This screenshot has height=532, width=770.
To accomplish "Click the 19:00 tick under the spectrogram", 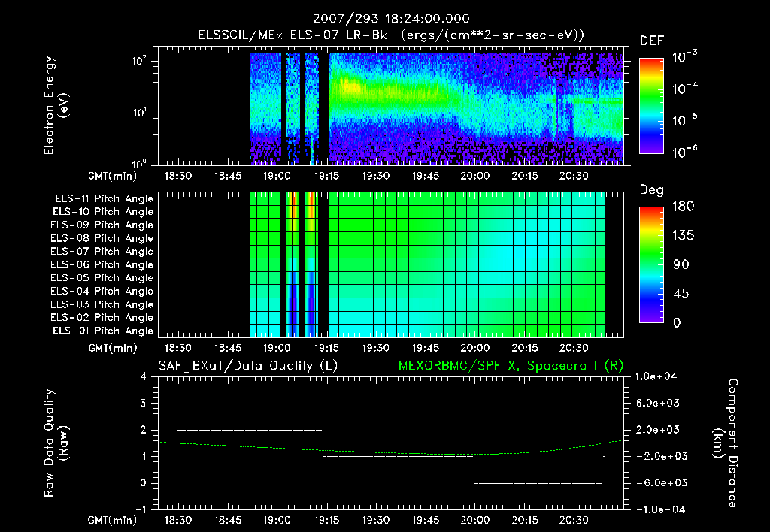I will (277, 176).
